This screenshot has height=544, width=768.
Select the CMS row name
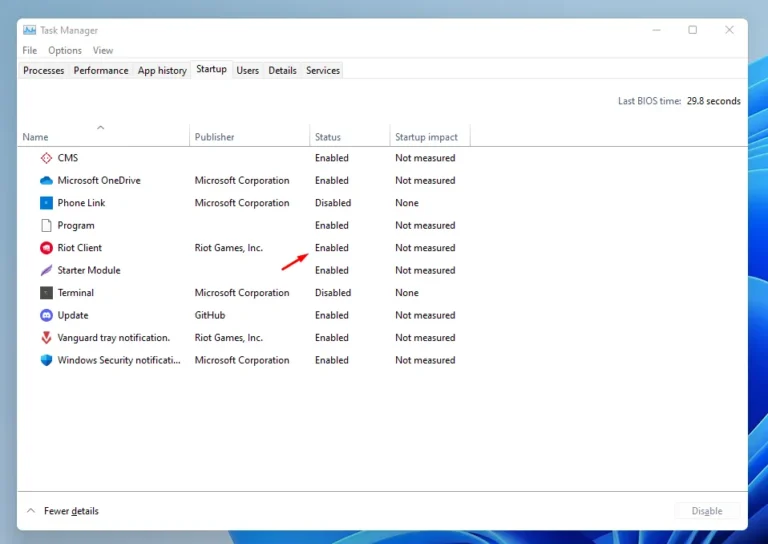click(68, 158)
